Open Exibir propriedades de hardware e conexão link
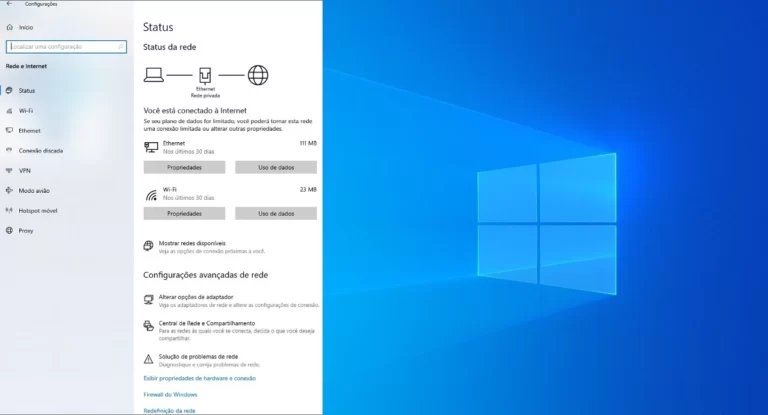 [199, 378]
